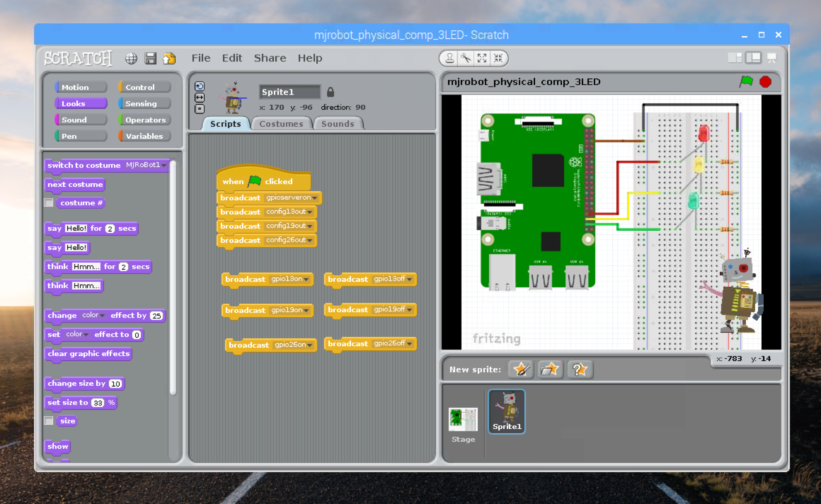This screenshot has height=504, width=821.
Task: Click the red stop sign on the stage
Action: 765,82
